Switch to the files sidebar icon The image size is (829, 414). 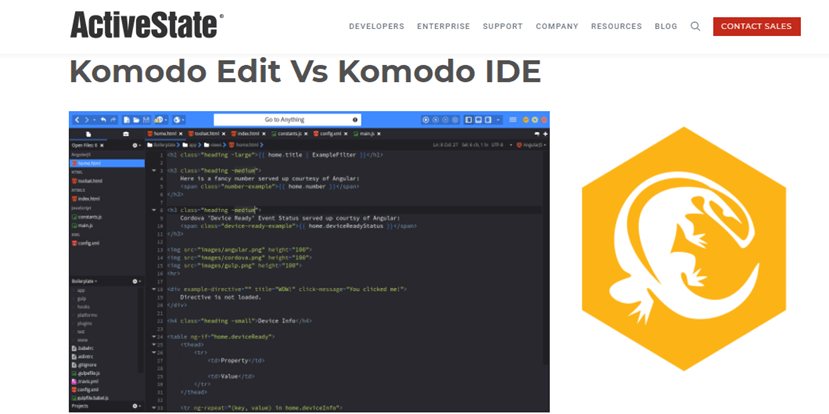88,134
